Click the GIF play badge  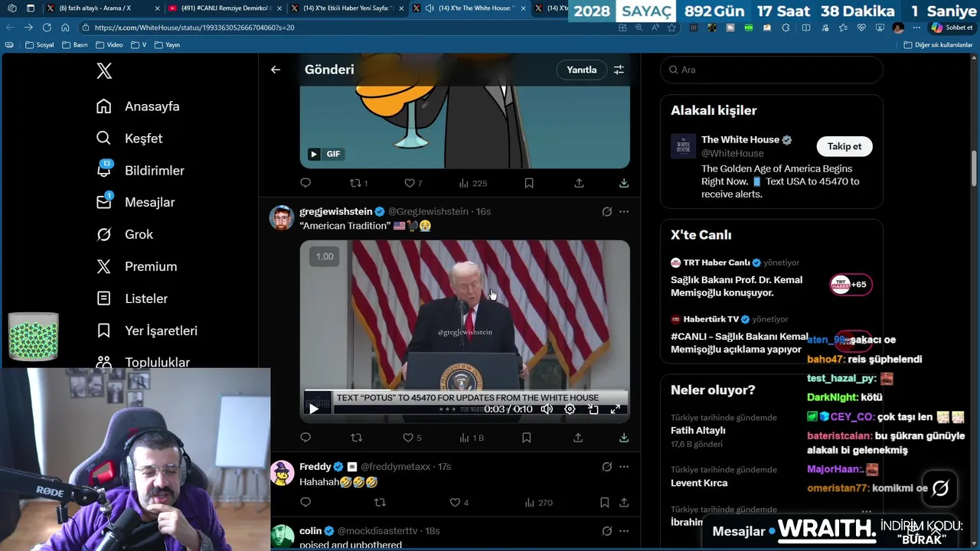(x=325, y=154)
